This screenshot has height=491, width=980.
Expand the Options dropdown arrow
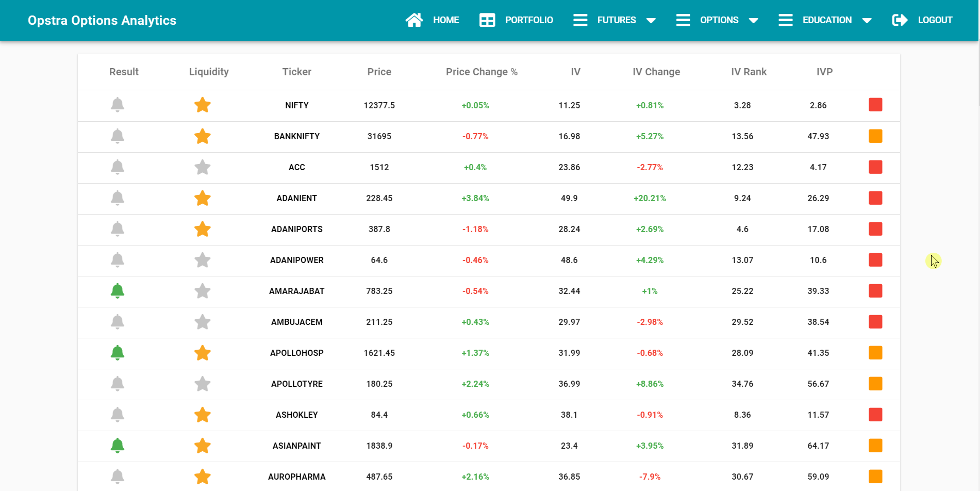point(754,21)
